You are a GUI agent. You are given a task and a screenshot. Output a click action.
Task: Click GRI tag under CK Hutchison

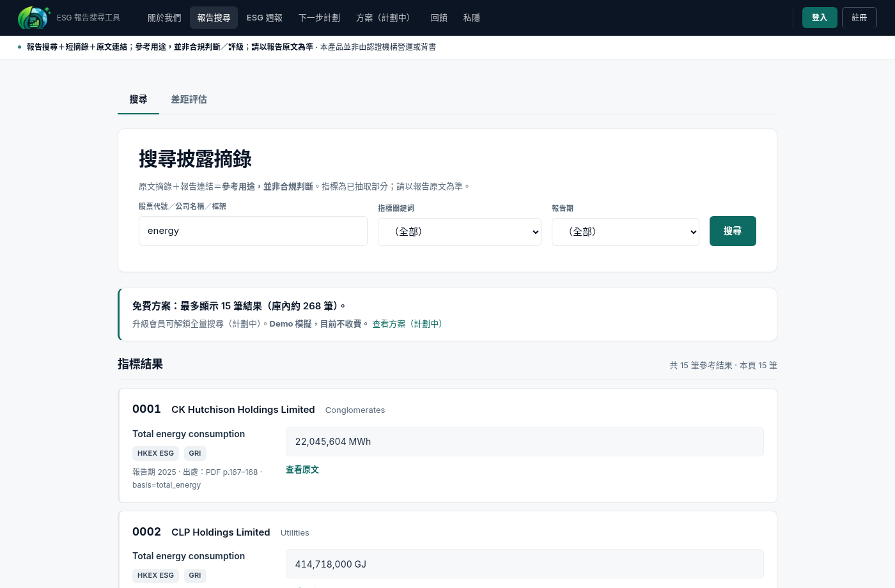(195, 453)
